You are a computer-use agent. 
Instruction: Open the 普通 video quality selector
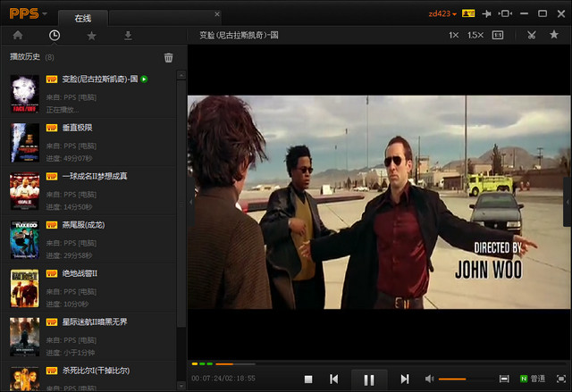(533, 379)
